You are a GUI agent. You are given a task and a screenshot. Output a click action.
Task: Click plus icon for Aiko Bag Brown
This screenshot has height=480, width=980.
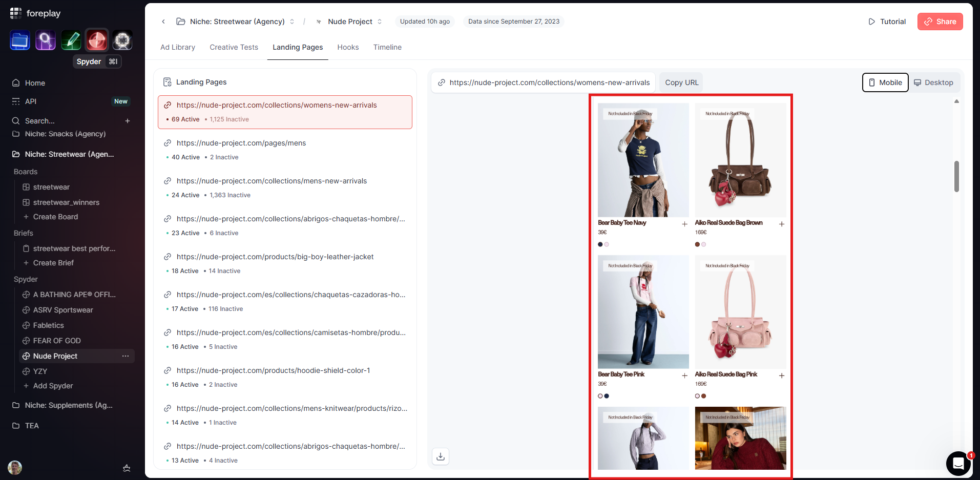coord(782,224)
